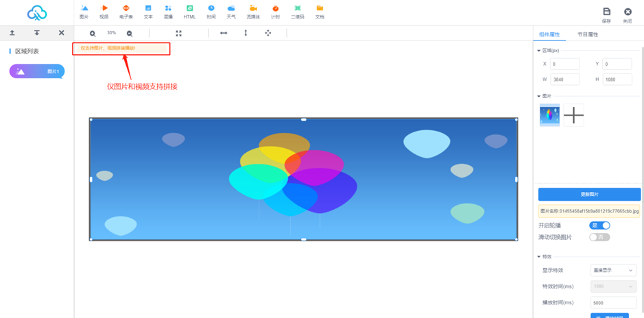This screenshot has height=318, width=644.
Task: Click the zoom in magnifier icon
Action: [93, 33]
